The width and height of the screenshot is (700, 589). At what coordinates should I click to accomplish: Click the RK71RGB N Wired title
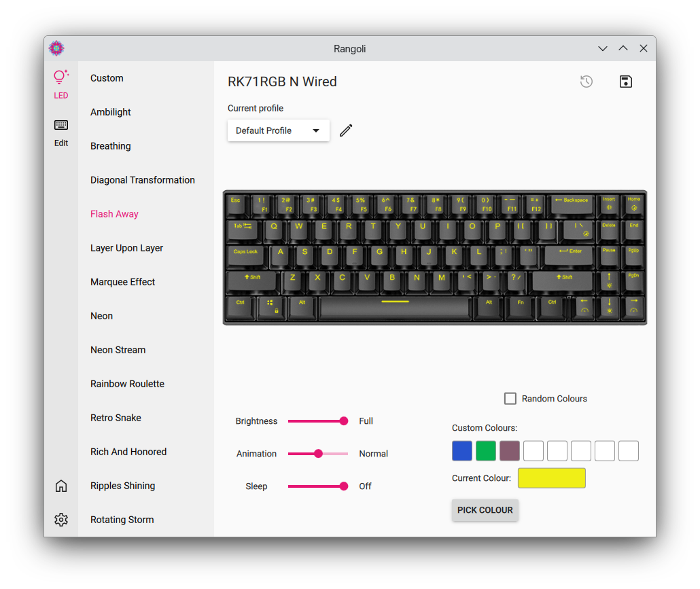tap(282, 82)
